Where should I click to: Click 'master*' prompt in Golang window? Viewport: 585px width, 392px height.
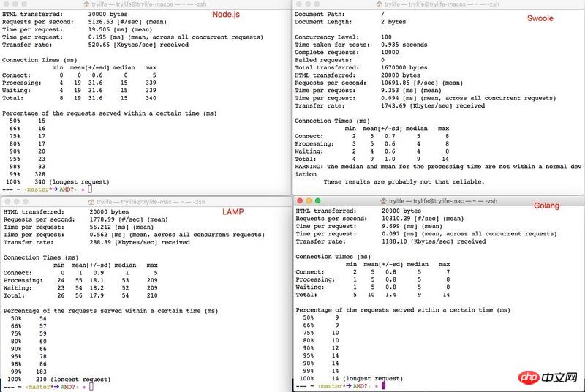pos(331,386)
